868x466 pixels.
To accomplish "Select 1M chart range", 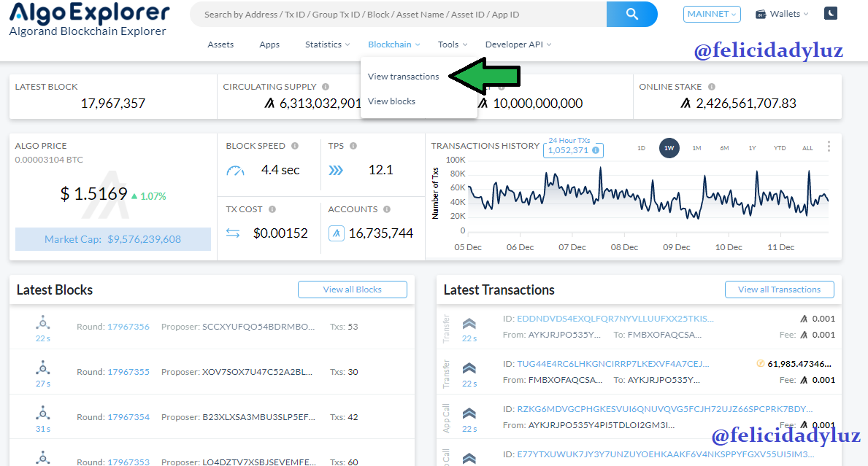I will [x=696, y=148].
